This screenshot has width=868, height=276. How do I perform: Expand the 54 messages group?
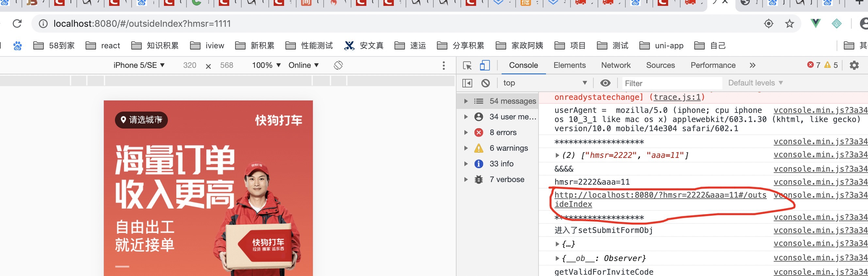[x=466, y=101]
